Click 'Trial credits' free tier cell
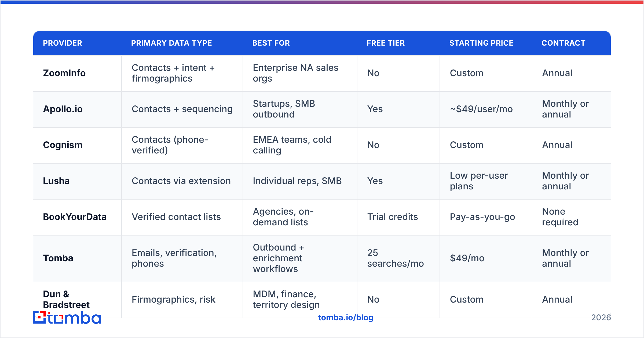Screen dimensions: 644x338 398,217
